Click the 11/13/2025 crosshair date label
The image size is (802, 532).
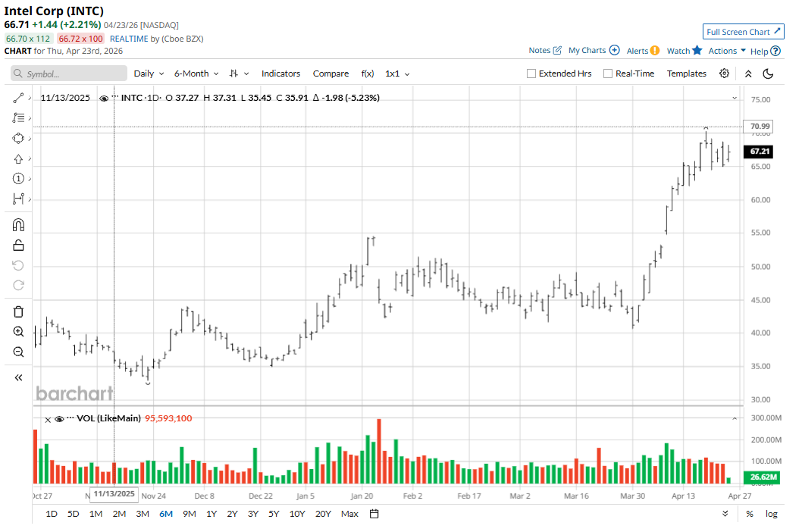tap(114, 493)
